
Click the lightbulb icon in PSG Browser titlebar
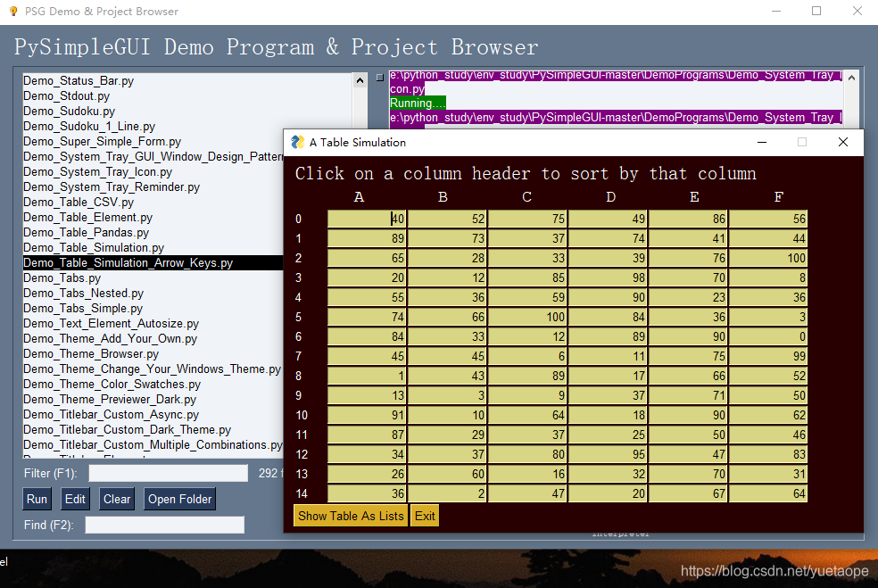(13, 12)
